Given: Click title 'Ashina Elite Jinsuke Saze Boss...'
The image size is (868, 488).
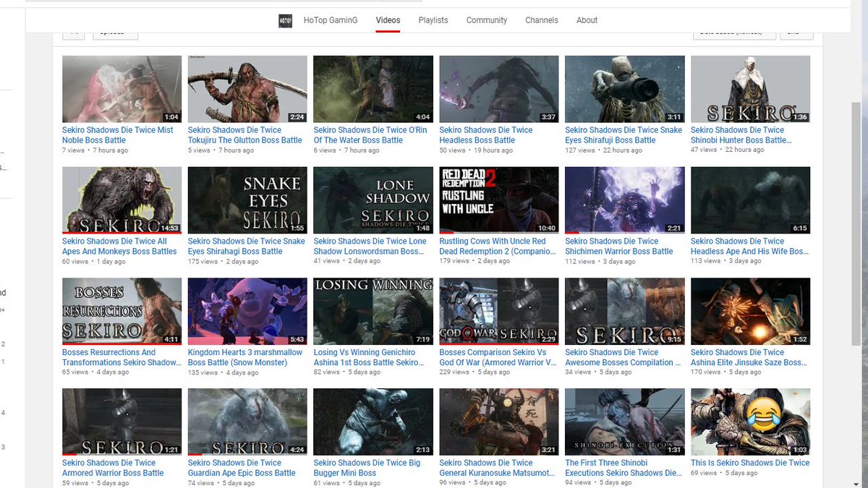Looking at the screenshot, I should pyautogui.click(x=749, y=357).
